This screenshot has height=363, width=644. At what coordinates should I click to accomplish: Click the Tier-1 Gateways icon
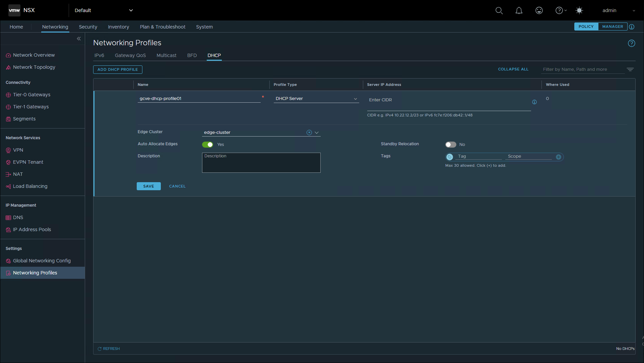[x=8, y=107]
